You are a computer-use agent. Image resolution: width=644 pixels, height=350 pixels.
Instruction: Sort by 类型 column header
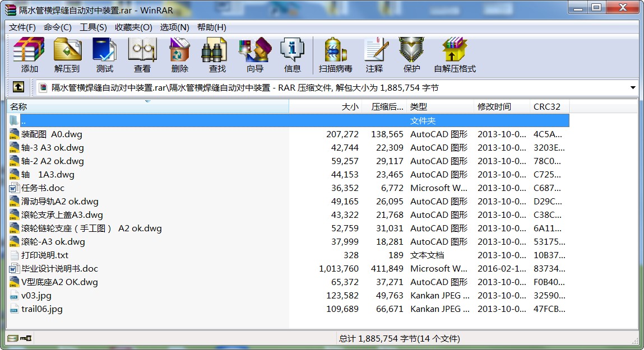point(440,107)
